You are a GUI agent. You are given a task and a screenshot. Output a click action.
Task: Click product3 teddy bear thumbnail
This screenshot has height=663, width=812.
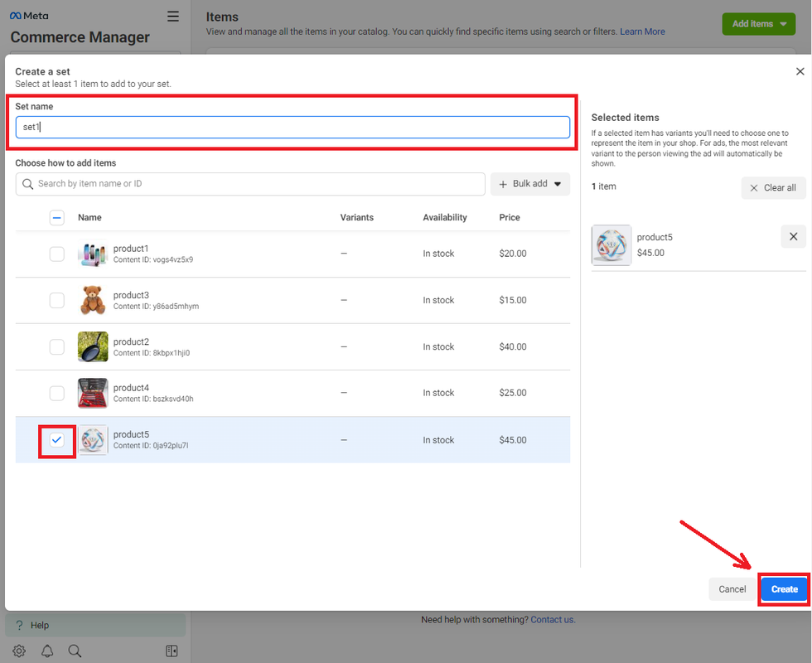pos(93,300)
